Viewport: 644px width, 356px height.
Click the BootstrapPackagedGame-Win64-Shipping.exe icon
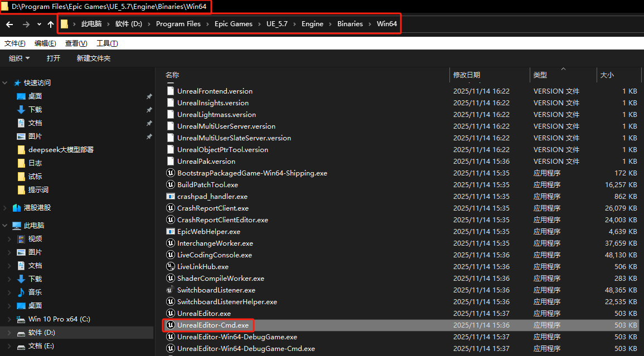coord(170,173)
